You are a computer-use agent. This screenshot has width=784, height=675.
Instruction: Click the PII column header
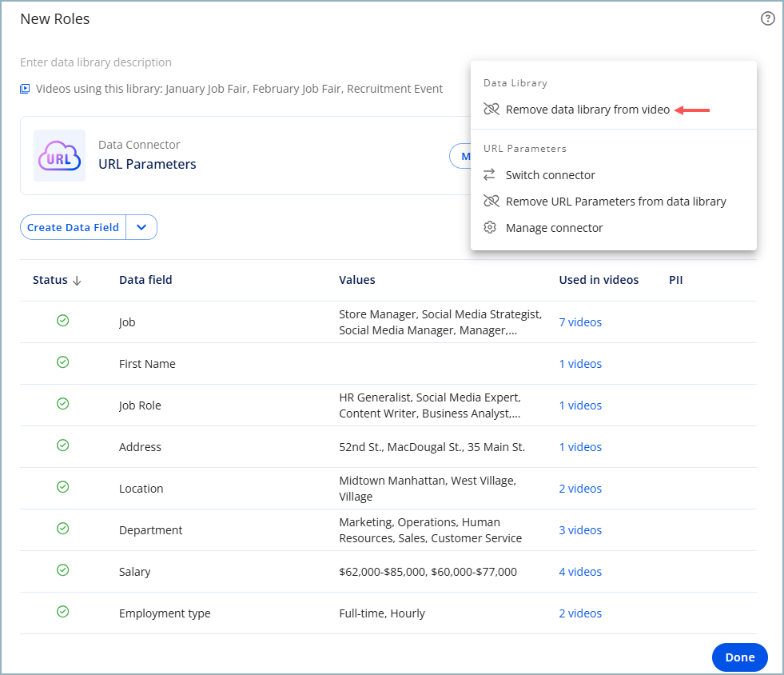[x=675, y=280]
